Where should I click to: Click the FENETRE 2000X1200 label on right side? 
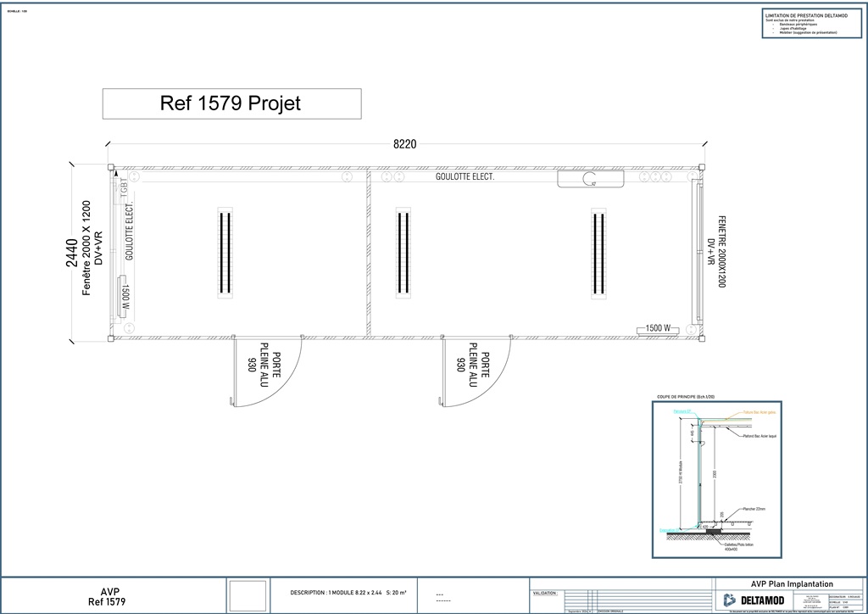pos(717,251)
